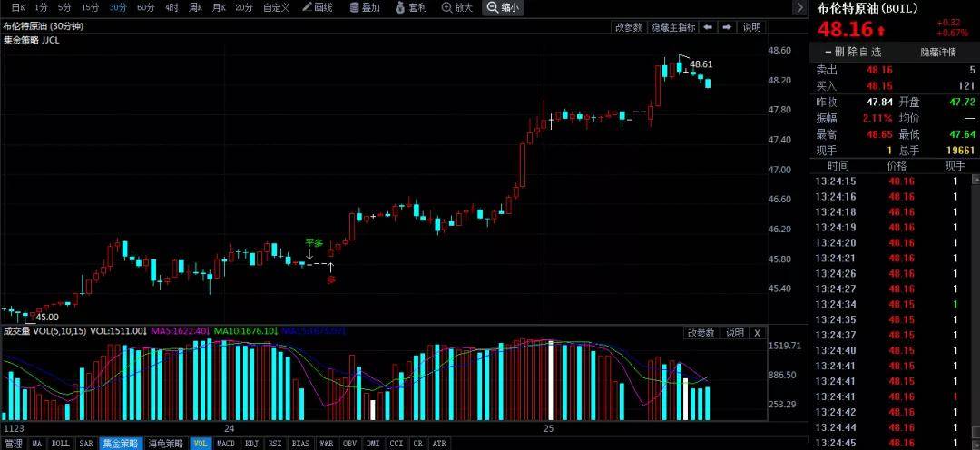Select the DMI indicator tab
The image size is (980, 450).
pos(373,443)
